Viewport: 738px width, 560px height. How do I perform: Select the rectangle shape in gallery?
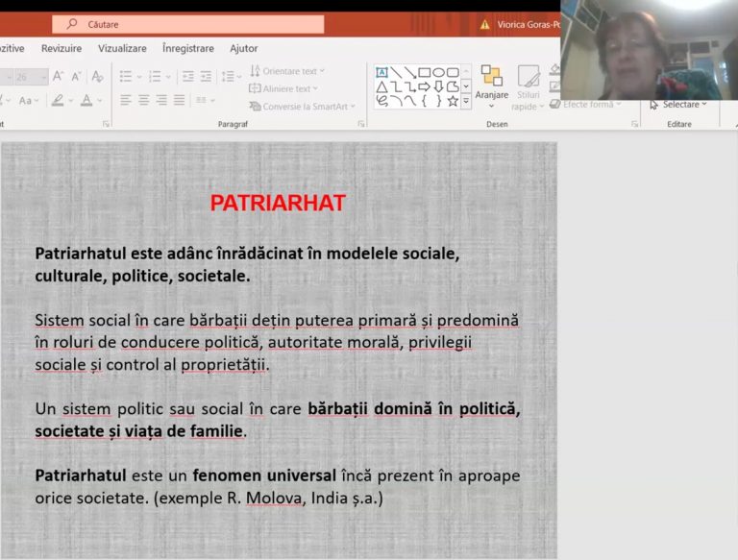[x=424, y=72]
